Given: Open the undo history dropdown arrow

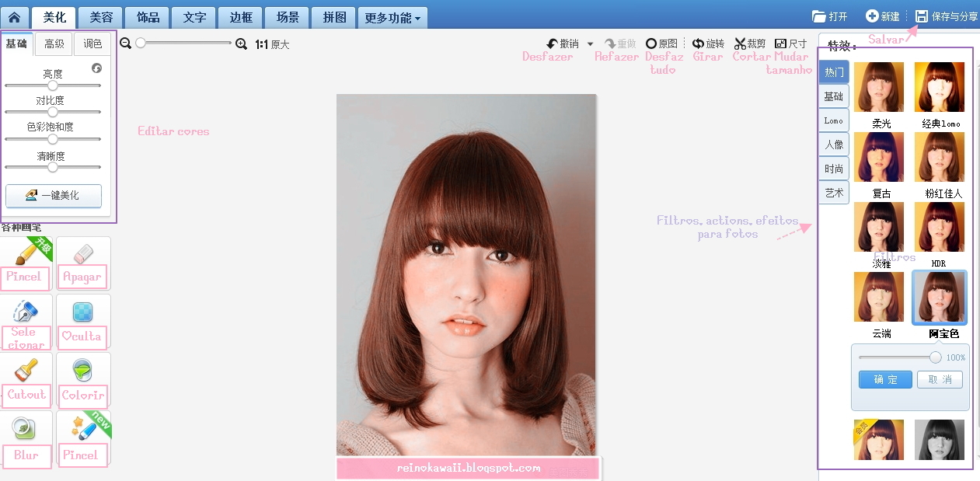Looking at the screenshot, I should (x=590, y=44).
